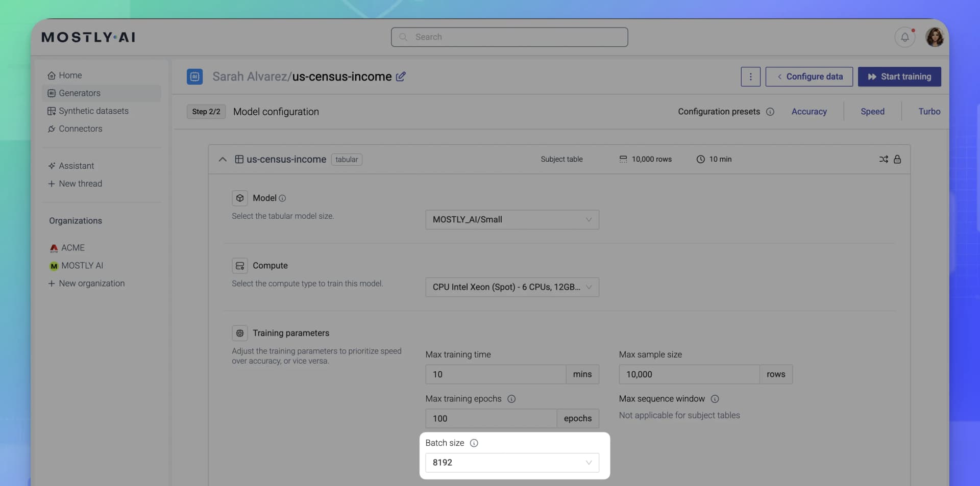
Task: Open the Batch size dropdown showing 8192
Action: point(512,463)
